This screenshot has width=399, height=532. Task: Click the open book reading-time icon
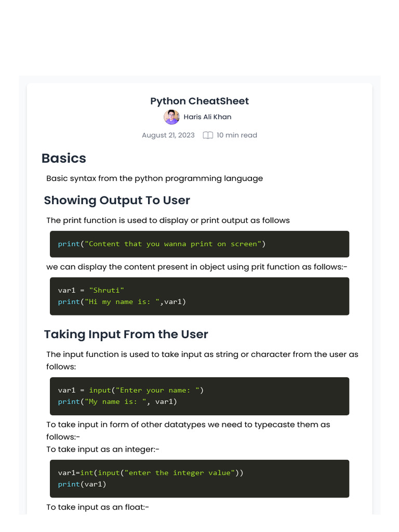[208, 136]
